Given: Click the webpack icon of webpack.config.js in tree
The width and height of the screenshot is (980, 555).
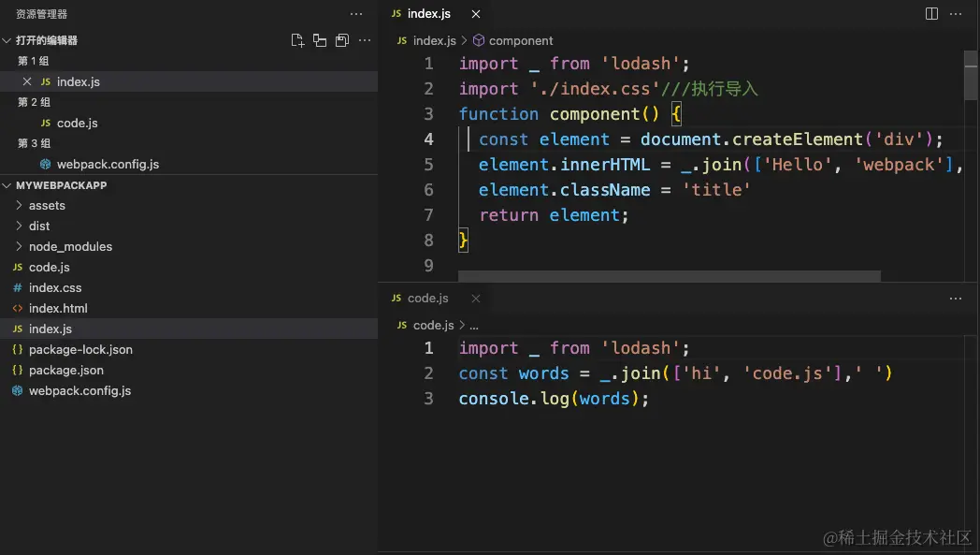Looking at the screenshot, I should (18, 391).
